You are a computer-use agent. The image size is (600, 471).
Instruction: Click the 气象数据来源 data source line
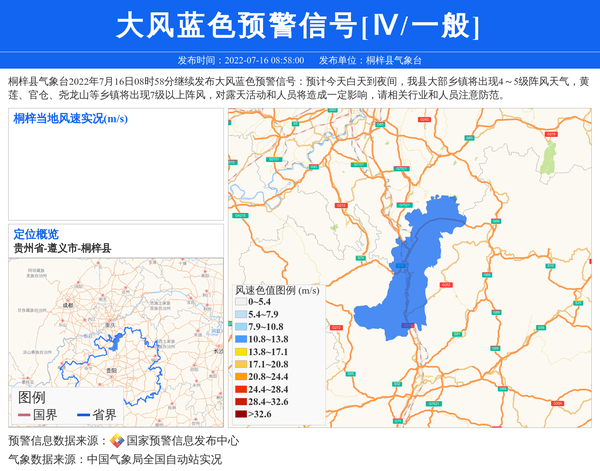point(115,459)
